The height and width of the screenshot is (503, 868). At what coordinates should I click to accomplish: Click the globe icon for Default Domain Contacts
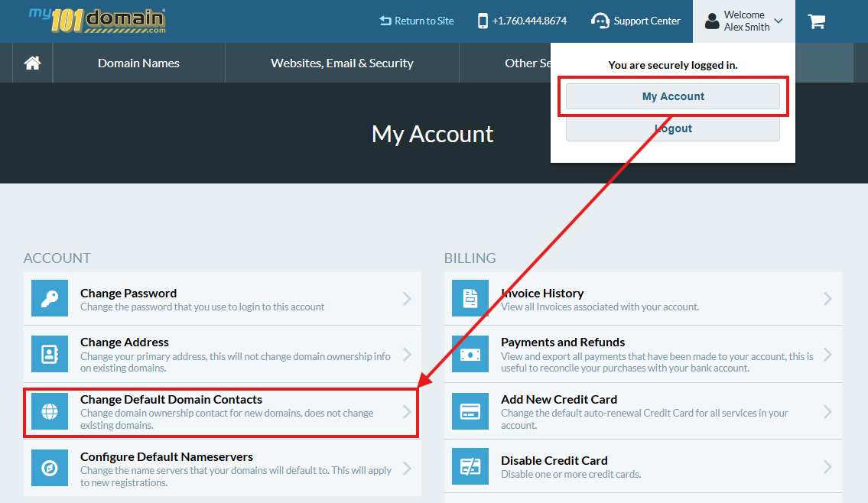tap(49, 411)
